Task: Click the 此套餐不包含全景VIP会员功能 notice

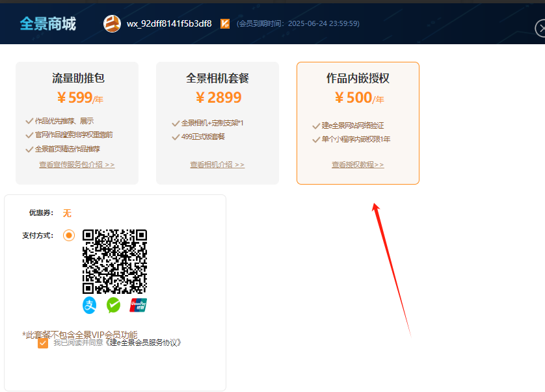Action: pos(80,335)
